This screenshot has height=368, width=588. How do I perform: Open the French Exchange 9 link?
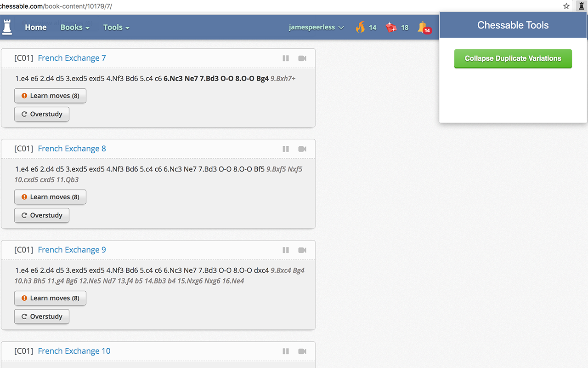point(72,250)
